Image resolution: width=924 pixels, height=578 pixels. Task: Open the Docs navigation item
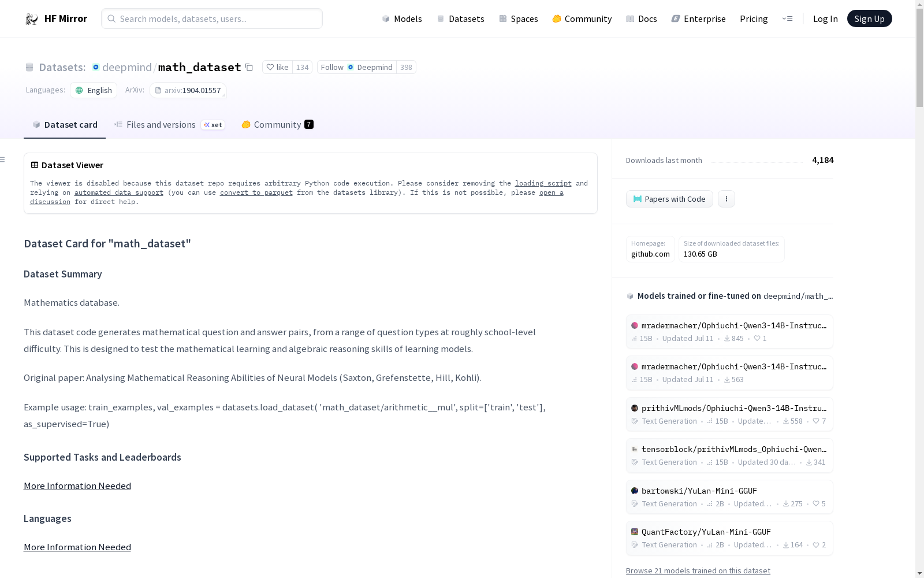point(642,18)
